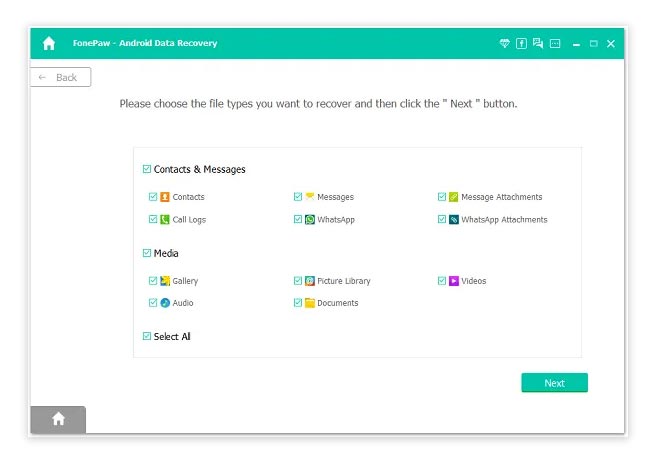
Task: Uncheck the Call Logs checkbox
Action: click(153, 219)
